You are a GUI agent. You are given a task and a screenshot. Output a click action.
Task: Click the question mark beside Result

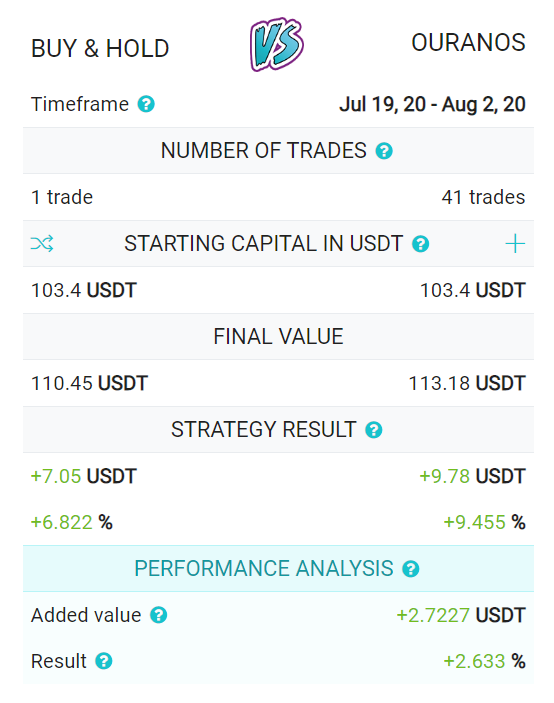tap(104, 661)
